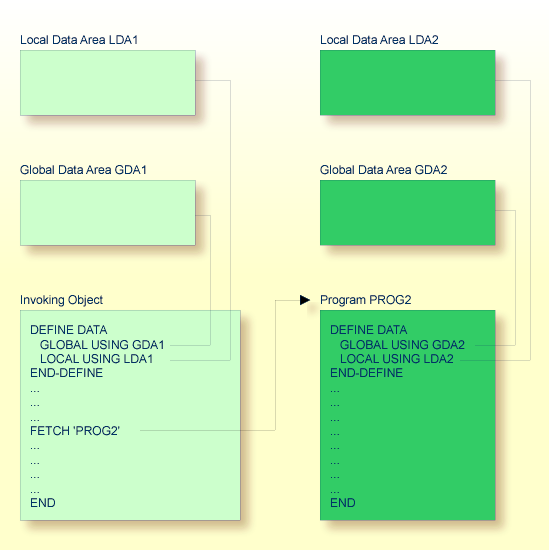Viewport: 549px width, 550px height.
Task: Click the light green GDA1 rectangle
Action: click(108, 213)
